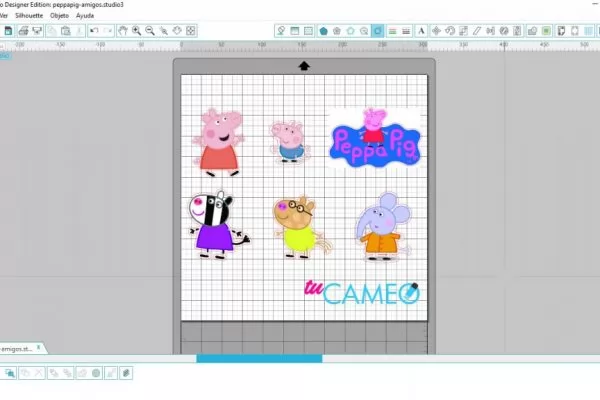Open the fill color panel (solid pentagon)
Screen dimensions: 600x400
click(x=323, y=31)
